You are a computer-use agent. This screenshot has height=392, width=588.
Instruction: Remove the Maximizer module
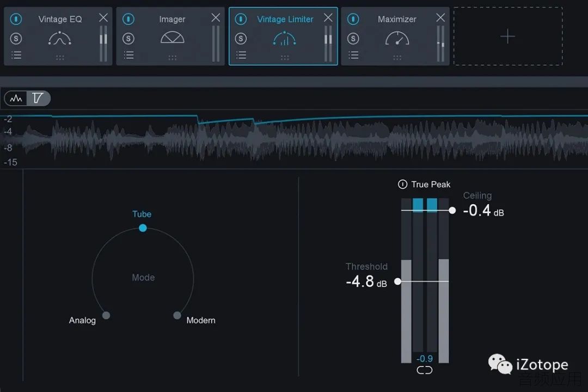click(440, 17)
